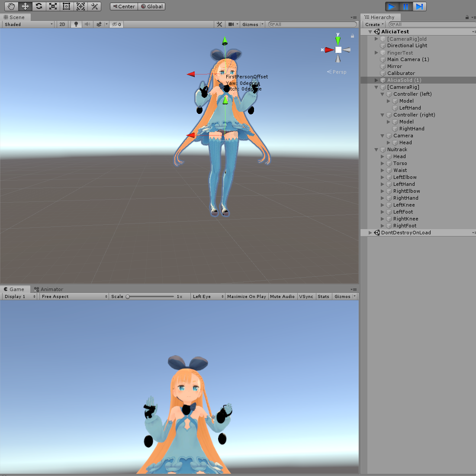Open Display 1 dropdown in Game view
The image size is (476, 476).
20,297
